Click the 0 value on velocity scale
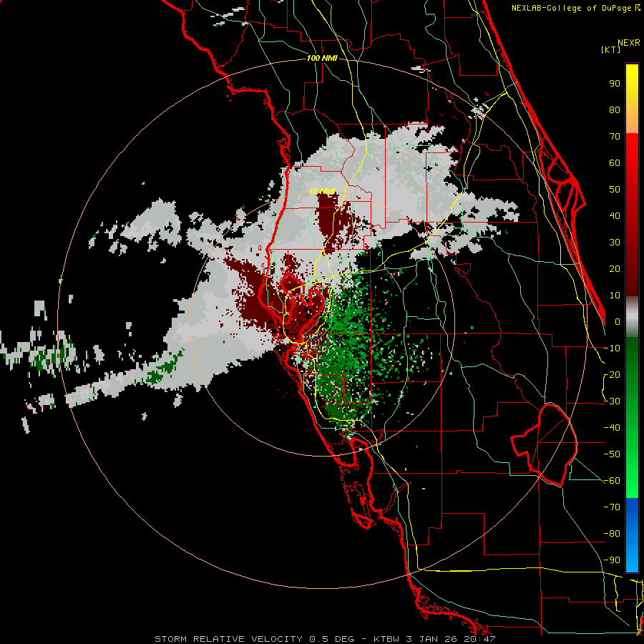The width and height of the screenshot is (644, 644). pyautogui.click(x=618, y=322)
